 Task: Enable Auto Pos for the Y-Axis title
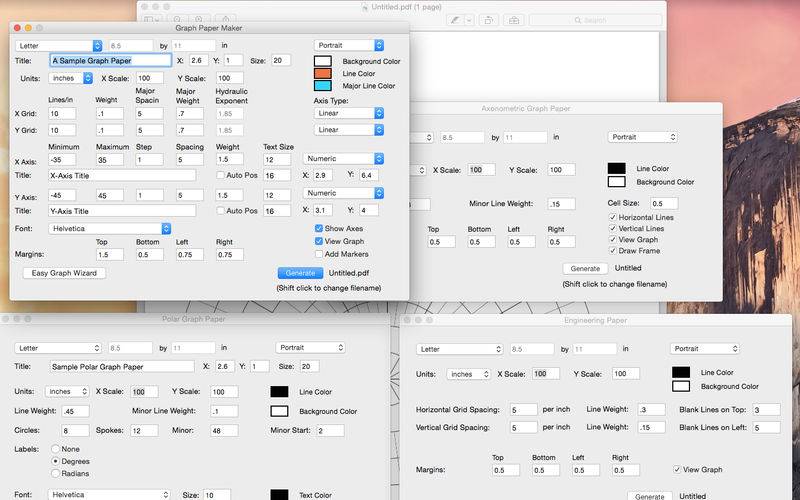(220, 210)
